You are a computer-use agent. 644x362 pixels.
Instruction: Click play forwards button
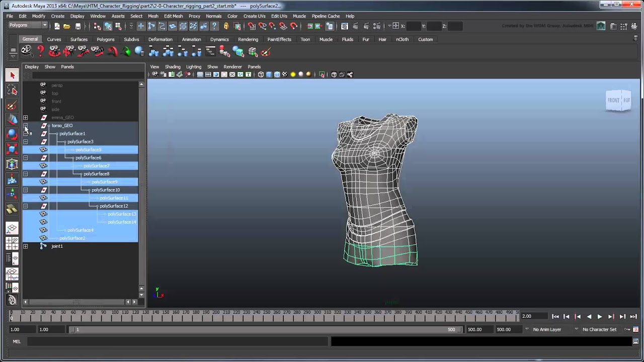tap(600, 317)
